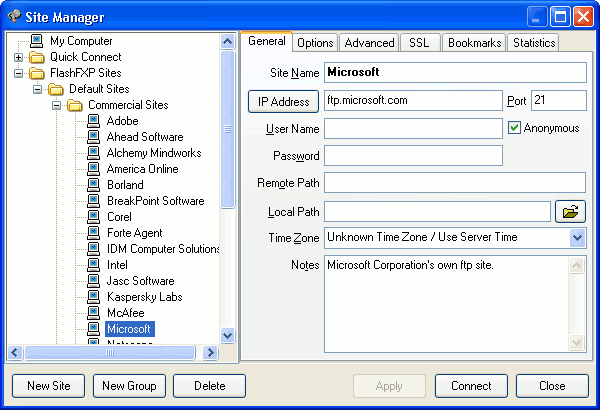
Task: Click the Adobe site computer icon
Action: click(x=93, y=121)
